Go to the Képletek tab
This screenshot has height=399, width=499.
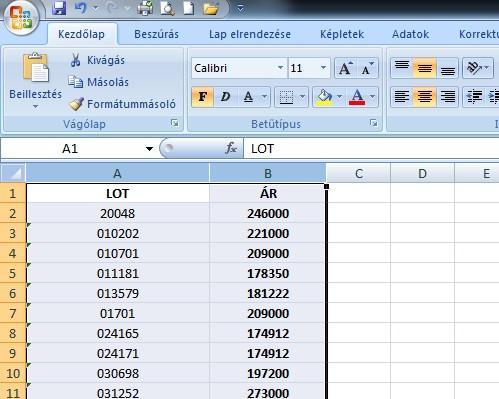tap(342, 34)
